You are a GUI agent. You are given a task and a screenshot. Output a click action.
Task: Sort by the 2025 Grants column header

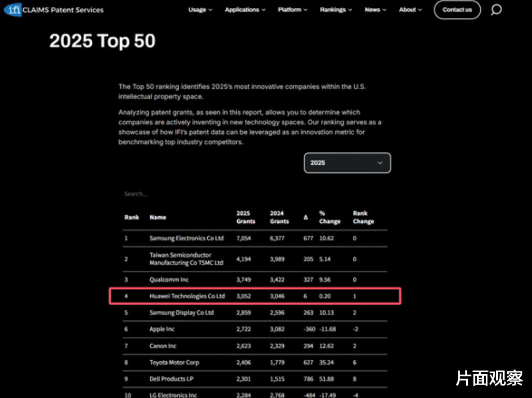coord(246,217)
